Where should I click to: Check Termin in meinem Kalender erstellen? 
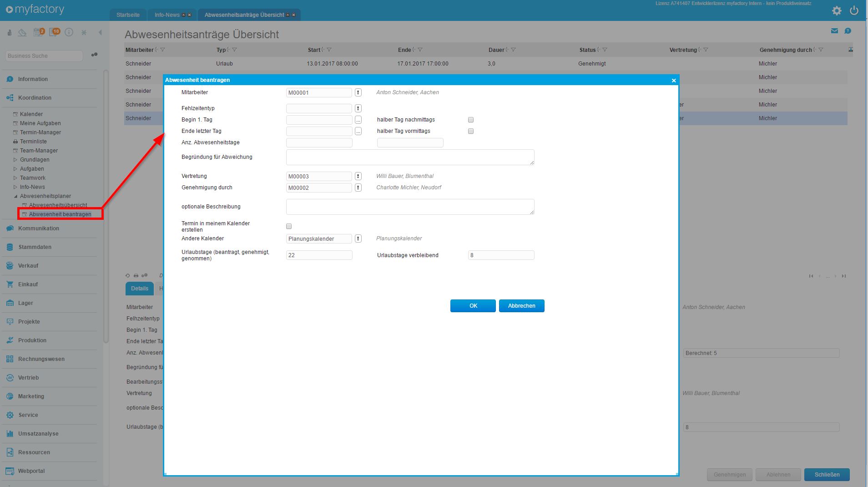coord(289,226)
